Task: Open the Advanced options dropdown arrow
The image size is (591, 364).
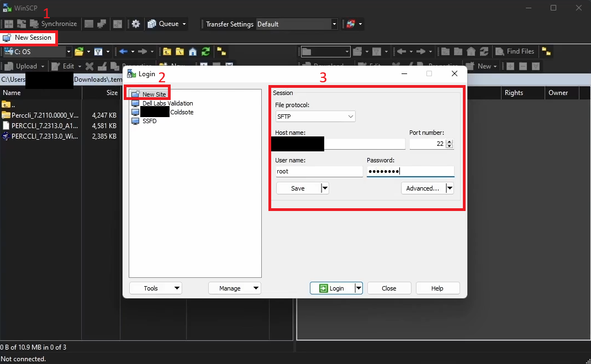Action: (450, 188)
